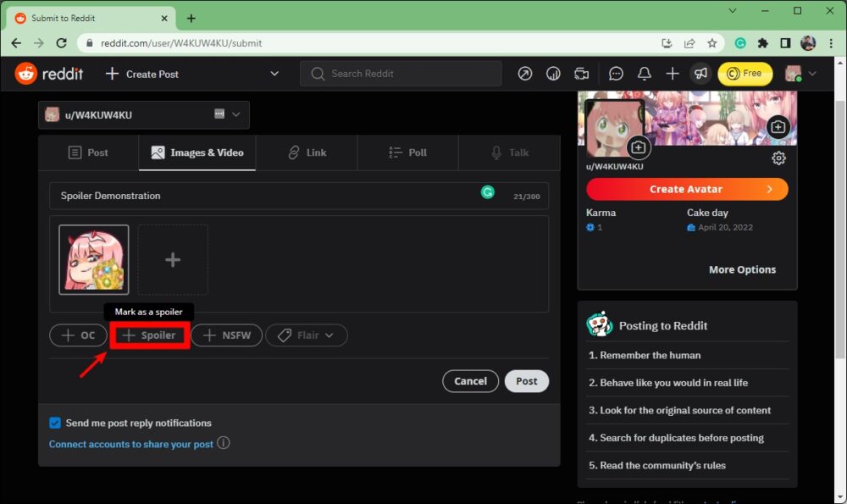This screenshot has height=504, width=847.
Task: Click the broadcast camera icon in the header
Action: tap(582, 74)
